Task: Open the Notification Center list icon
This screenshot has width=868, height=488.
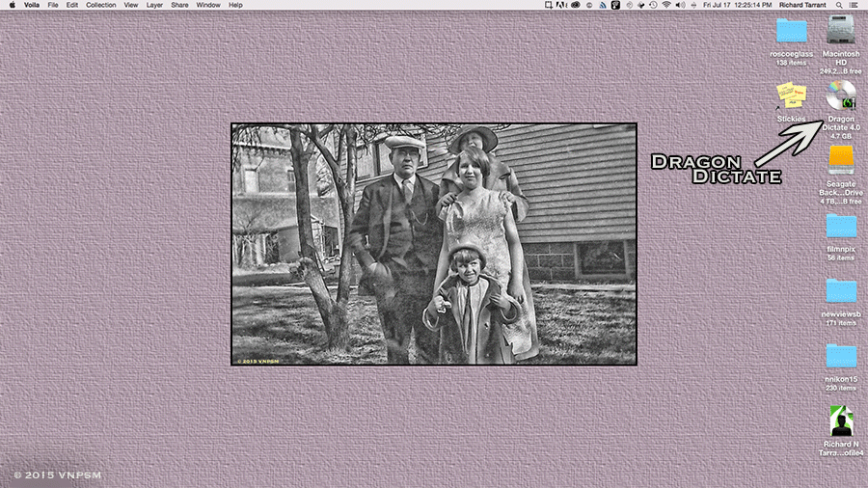Action: [854, 5]
